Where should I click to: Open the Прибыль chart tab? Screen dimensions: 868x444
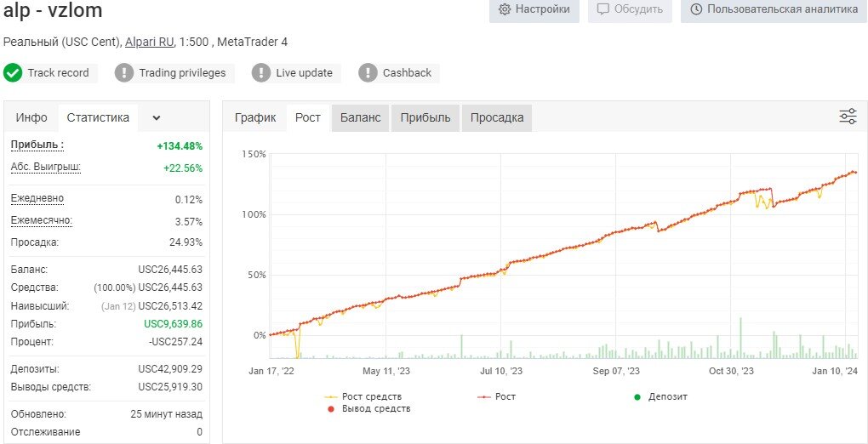tap(425, 118)
